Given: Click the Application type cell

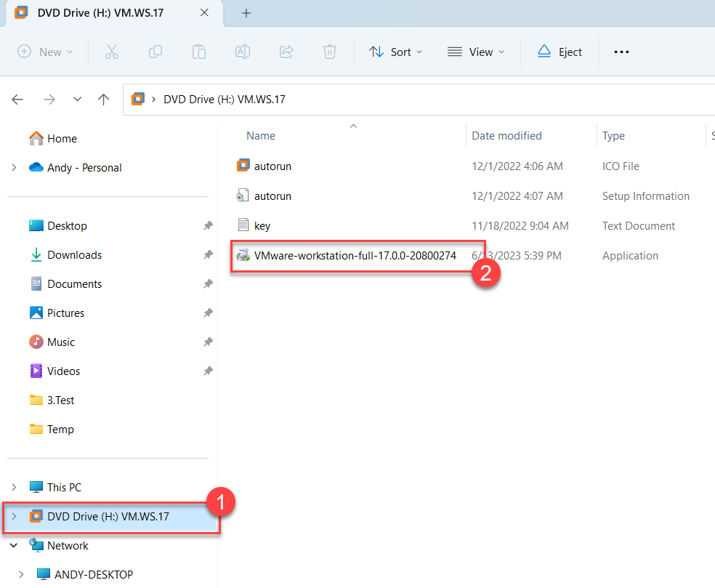Looking at the screenshot, I should point(630,256).
